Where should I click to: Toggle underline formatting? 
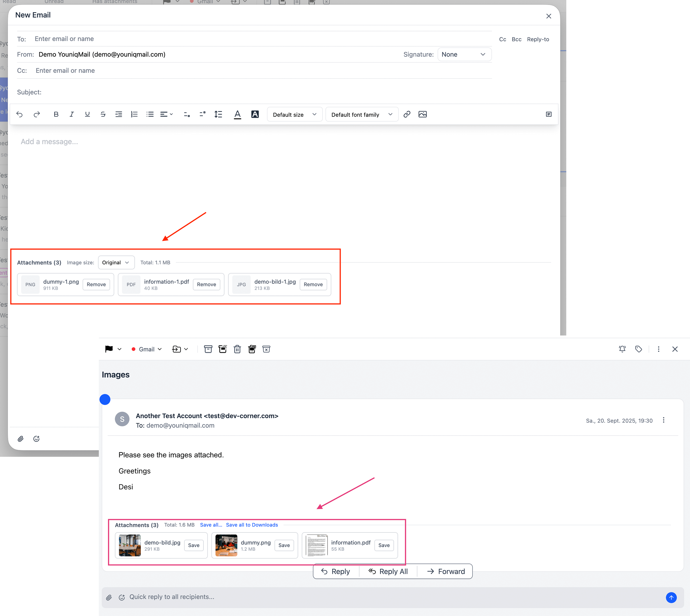(87, 114)
